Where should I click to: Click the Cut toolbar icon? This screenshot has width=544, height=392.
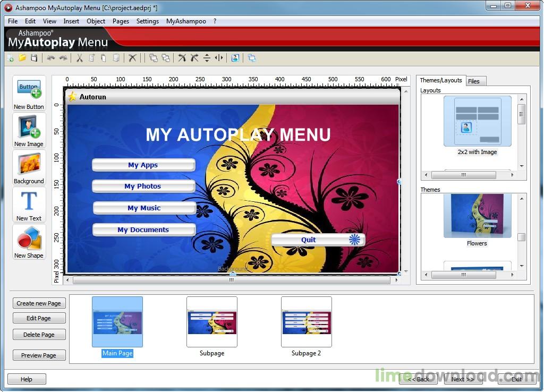(x=79, y=58)
